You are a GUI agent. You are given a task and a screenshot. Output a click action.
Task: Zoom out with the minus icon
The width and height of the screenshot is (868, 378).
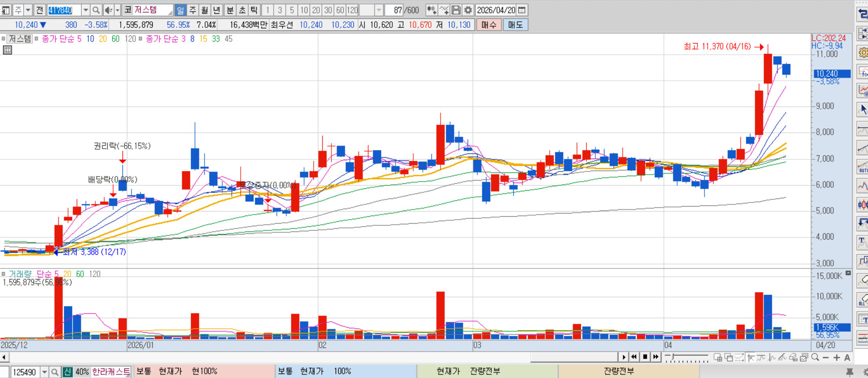point(826,357)
